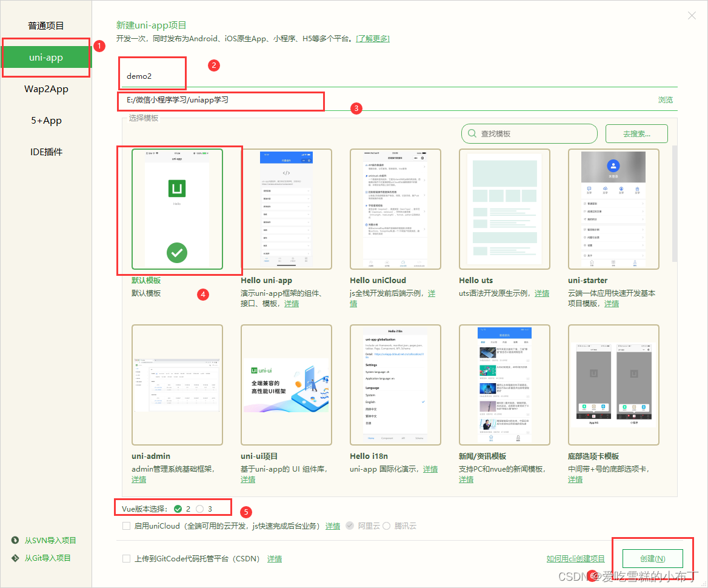Select the 普通项目 project type tab

click(x=45, y=25)
